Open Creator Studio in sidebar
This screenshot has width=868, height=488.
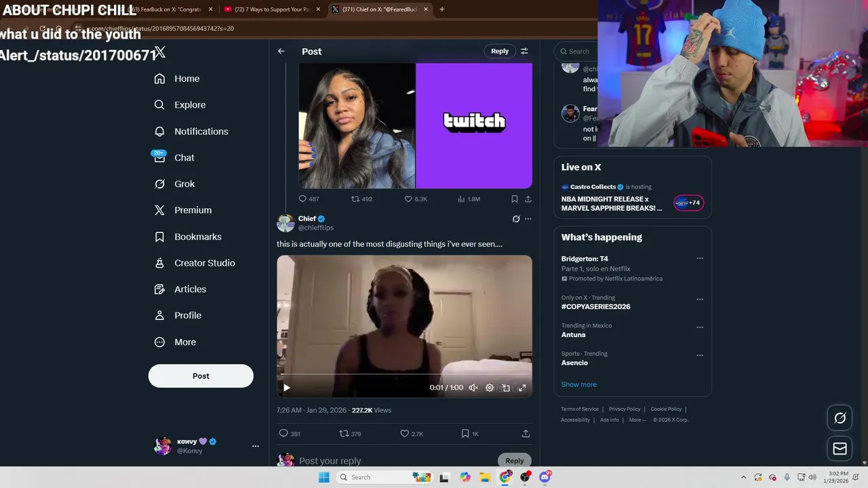(x=195, y=263)
